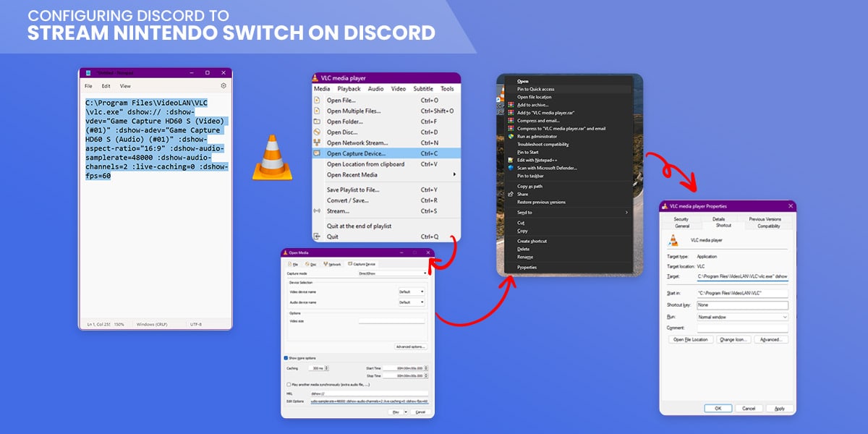The height and width of the screenshot is (434, 868).
Task: Click WinRAR icon beside Add to archive
Action: click(x=511, y=105)
